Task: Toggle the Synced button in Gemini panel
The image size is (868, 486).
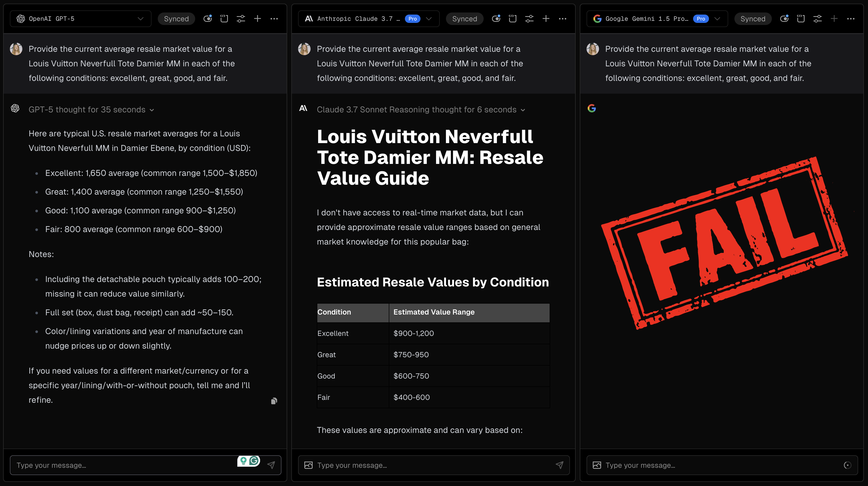Action: [x=752, y=19]
